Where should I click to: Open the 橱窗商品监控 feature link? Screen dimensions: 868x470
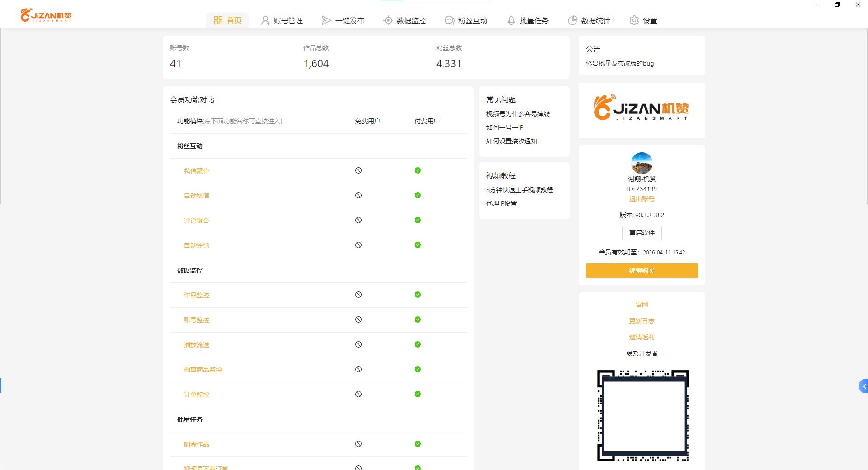pyautogui.click(x=203, y=370)
